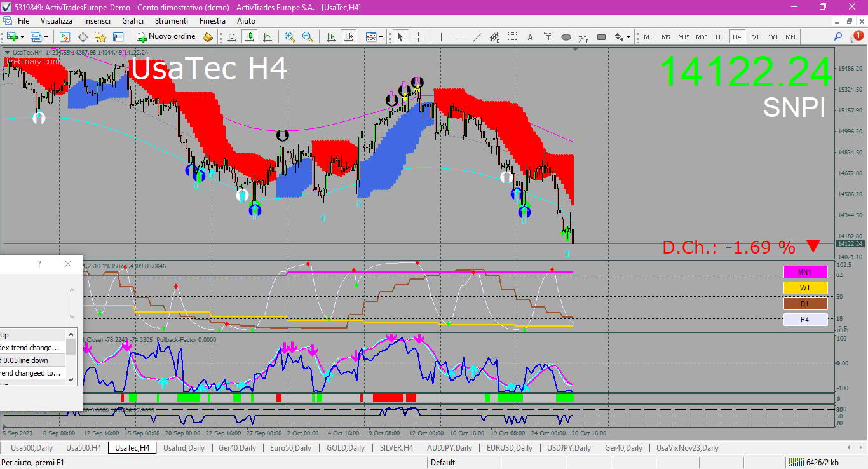Click the chart shift triangle marker
868x469 pixels.
[x=576, y=48]
